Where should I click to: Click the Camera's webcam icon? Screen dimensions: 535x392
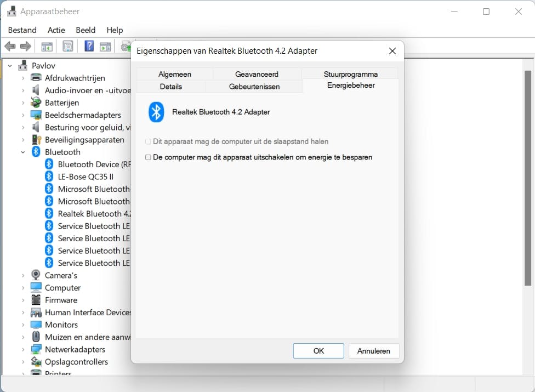[x=36, y=275]
